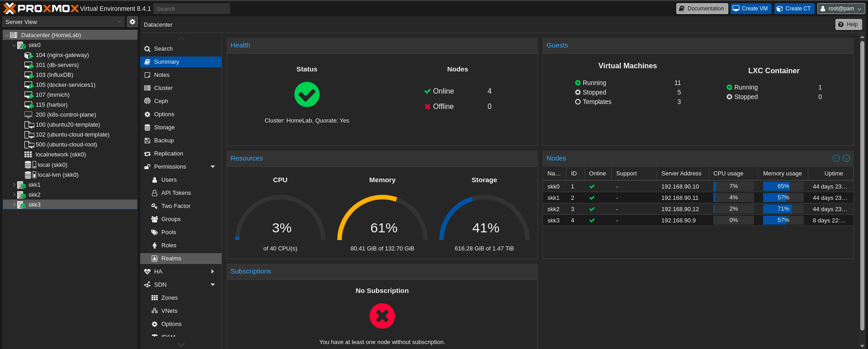
Task: Click the Create VM button
Action: click(751, 9)
